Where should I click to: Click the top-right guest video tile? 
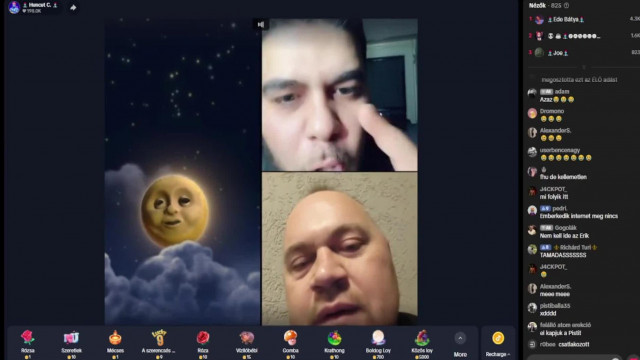[x=340, y=95]
